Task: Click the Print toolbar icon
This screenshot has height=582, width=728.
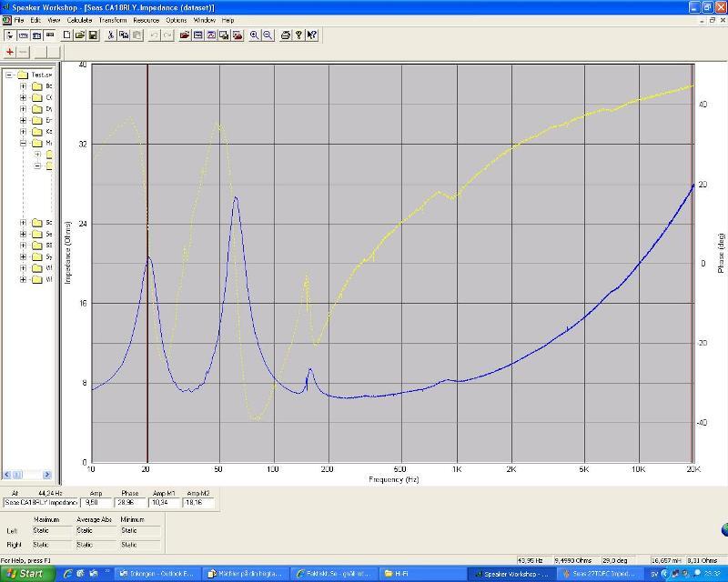Action: tap(286, 35)
